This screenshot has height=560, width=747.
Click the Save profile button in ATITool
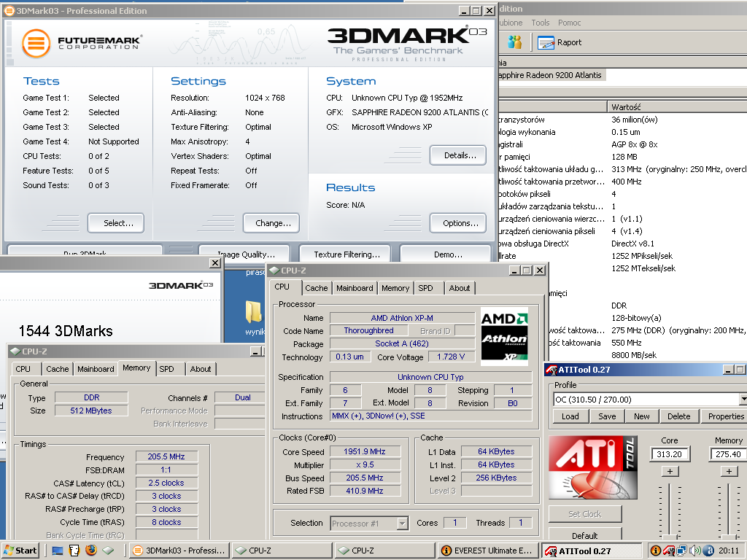click(607, 416)
